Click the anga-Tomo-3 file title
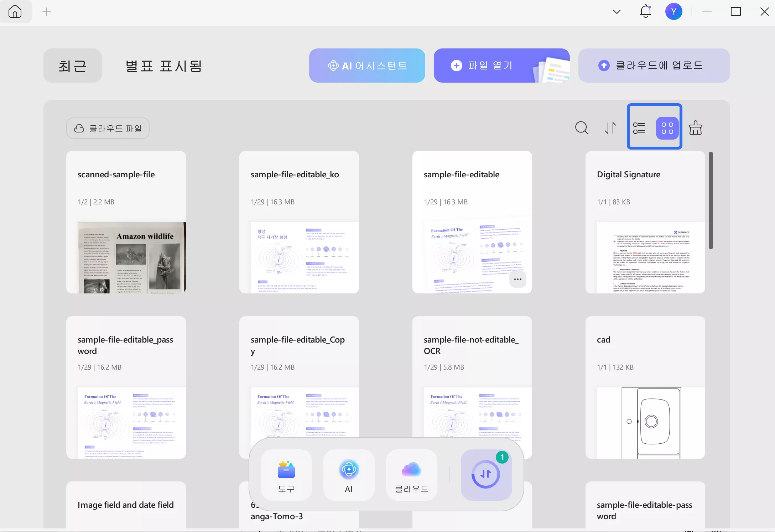775x532 pixels. 277,516
